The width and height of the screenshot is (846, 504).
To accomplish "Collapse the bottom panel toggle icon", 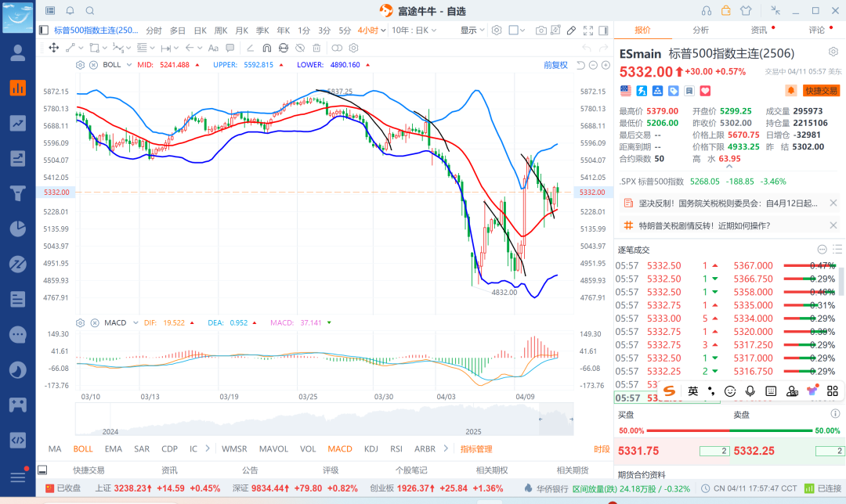I will click(42, 470).
